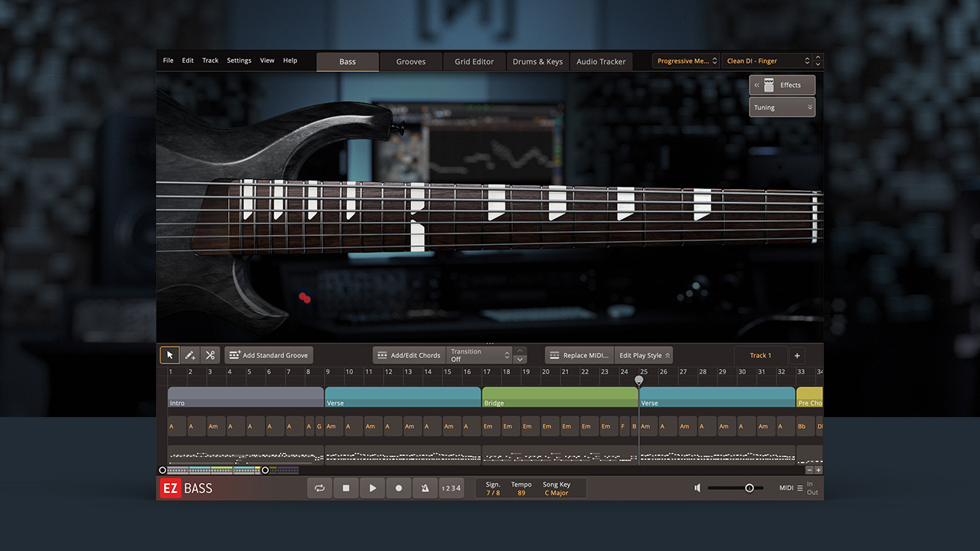The image size is (980, 551).
Task: Switch to the Grooves tab
Action: tap(411, 62)
